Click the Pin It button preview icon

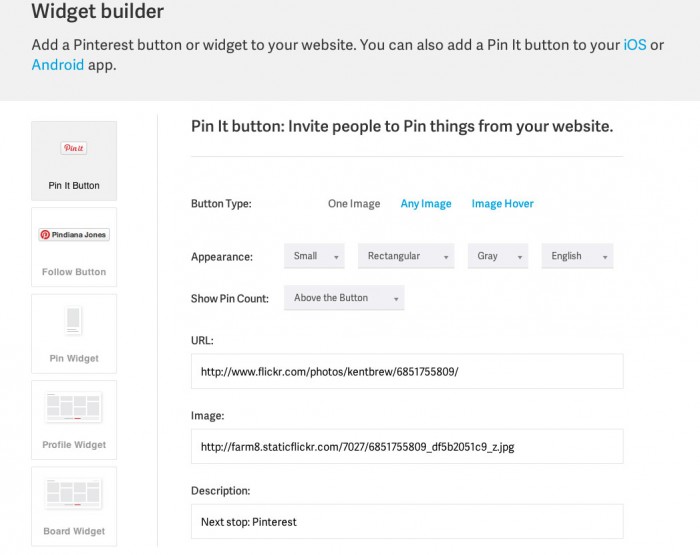point(74,148)
